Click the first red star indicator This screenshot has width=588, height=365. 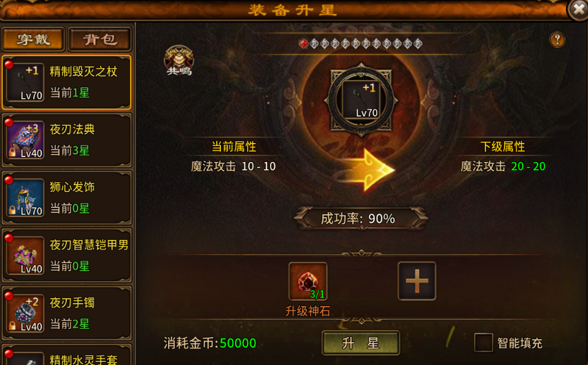click(304, 44)
